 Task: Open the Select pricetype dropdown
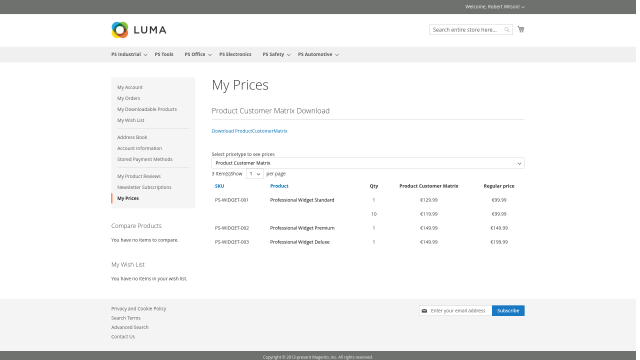[368, 163]
